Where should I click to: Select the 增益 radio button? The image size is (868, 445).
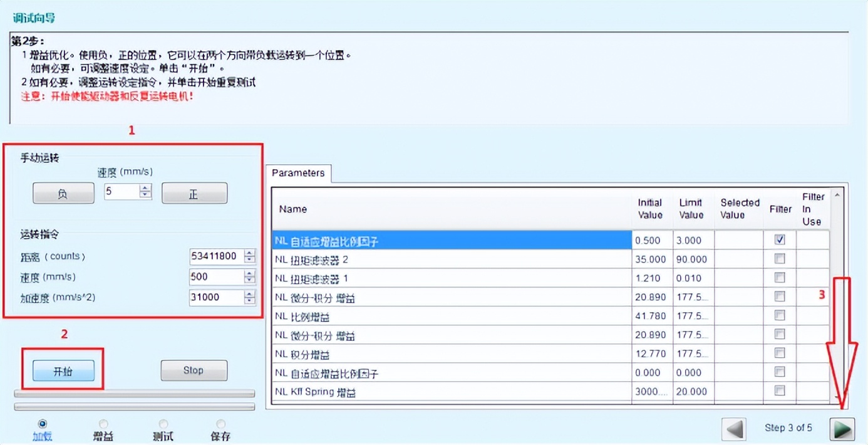click(x=103, y=424)
